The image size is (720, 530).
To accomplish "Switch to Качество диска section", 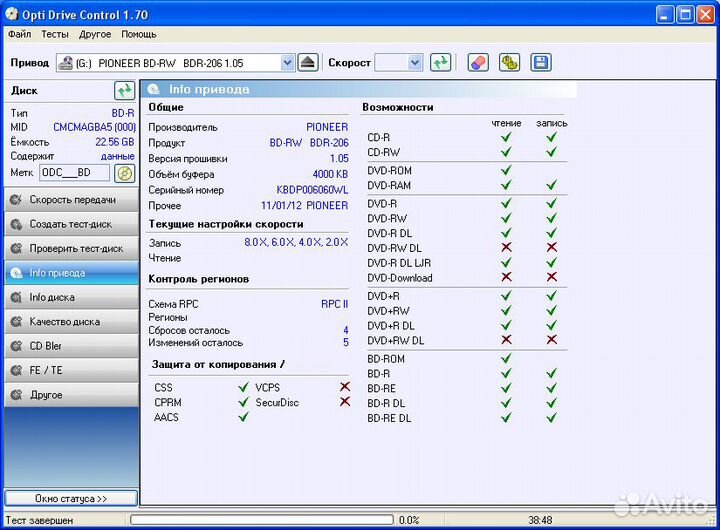I will pos(70,322).
